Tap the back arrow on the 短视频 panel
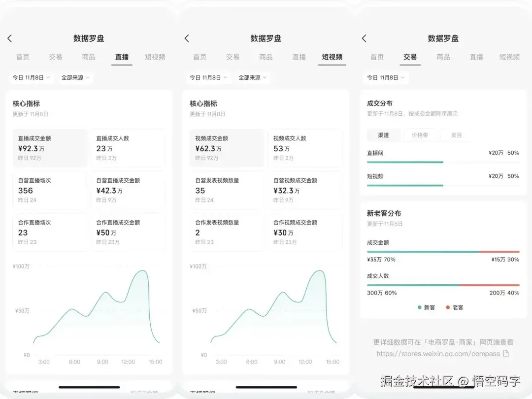The width and height of the screenshot is (532, 399). coord(187,38)
